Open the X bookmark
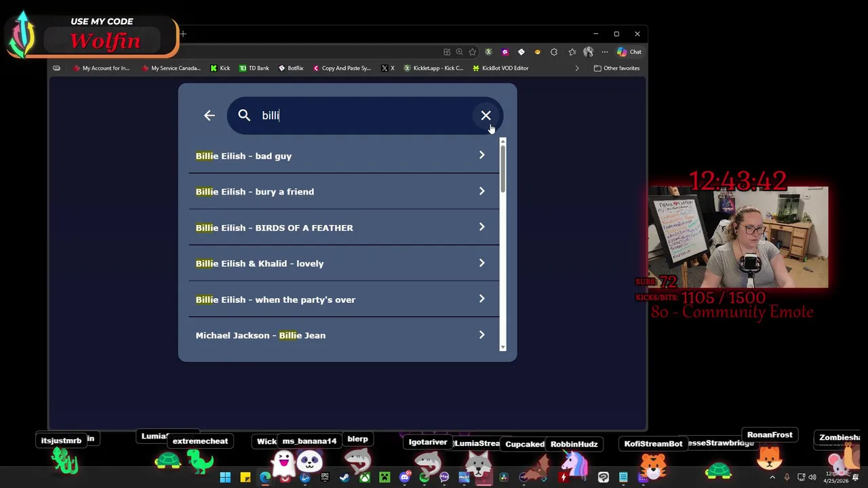The width and height of the screenshot is (868, 488). click(x=388, y=68)
